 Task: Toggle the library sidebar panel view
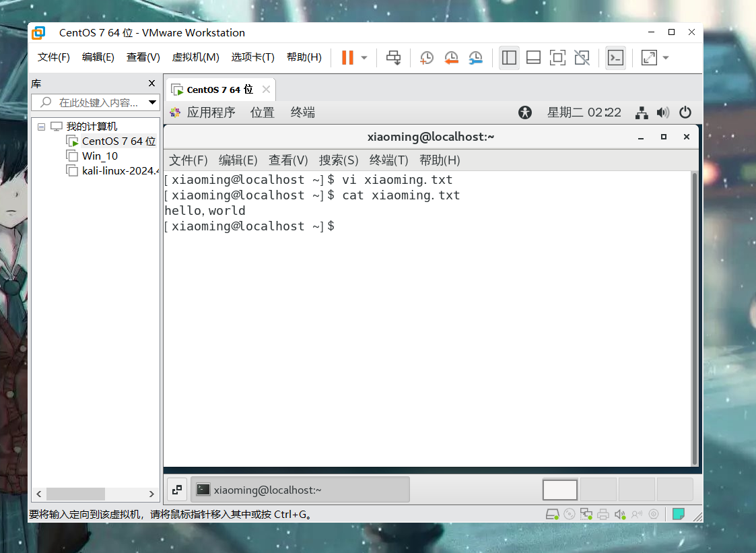point(509,58)
